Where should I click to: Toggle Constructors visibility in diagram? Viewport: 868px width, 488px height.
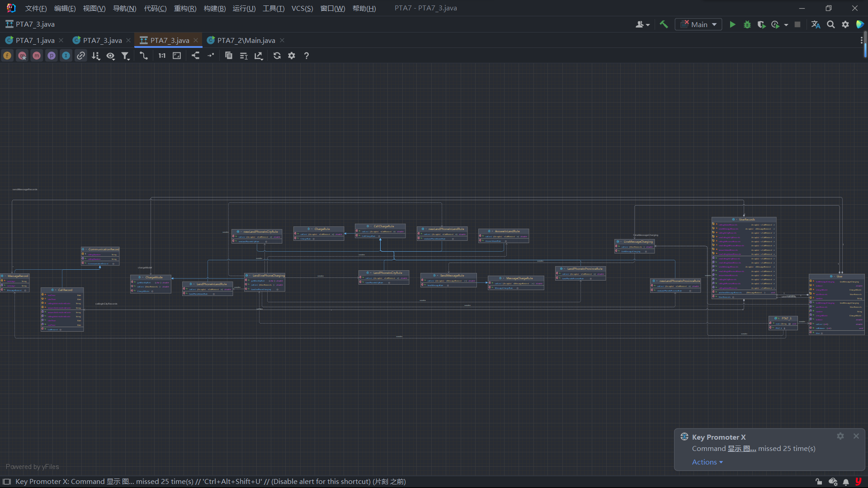coord(22,56)
